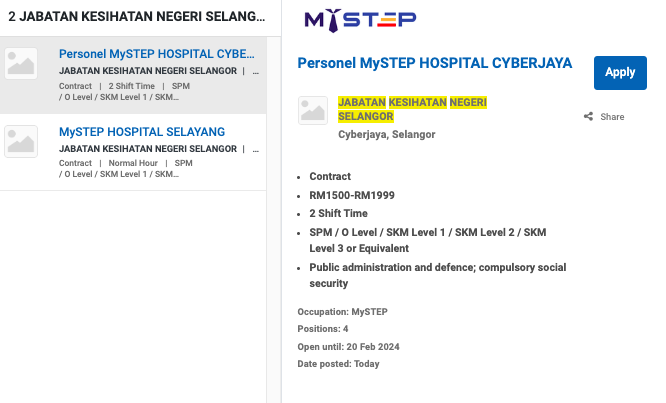Select the Personel MySTEP HOSPITAL CYBE... list entry
The image size is (666, 403).
click(x=156, y=54)
